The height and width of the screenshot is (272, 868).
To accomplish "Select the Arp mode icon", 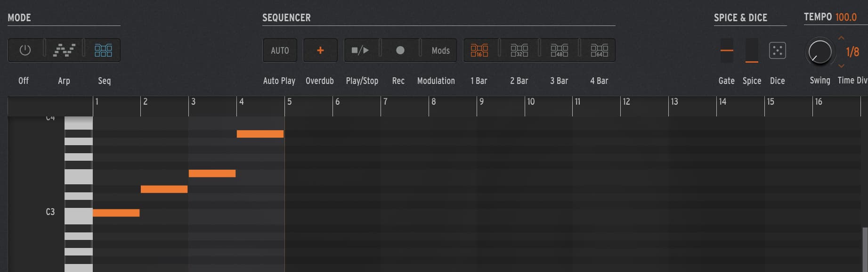I will 64,50.
